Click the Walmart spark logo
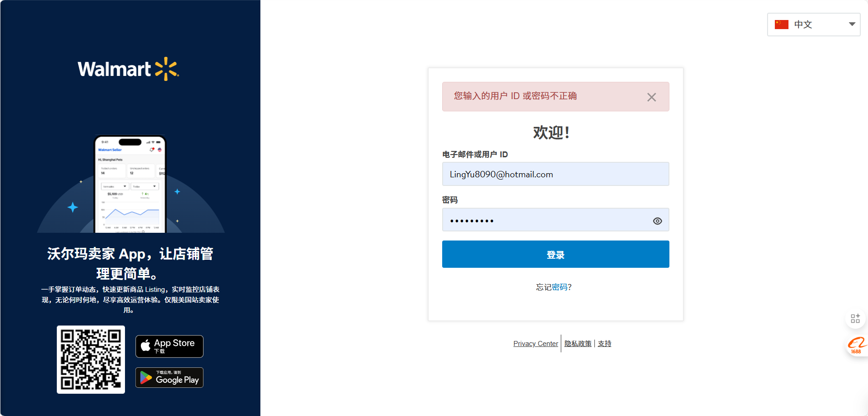This screenshot has height=416, width=868. pyautogui.click(x=166, y=69)
